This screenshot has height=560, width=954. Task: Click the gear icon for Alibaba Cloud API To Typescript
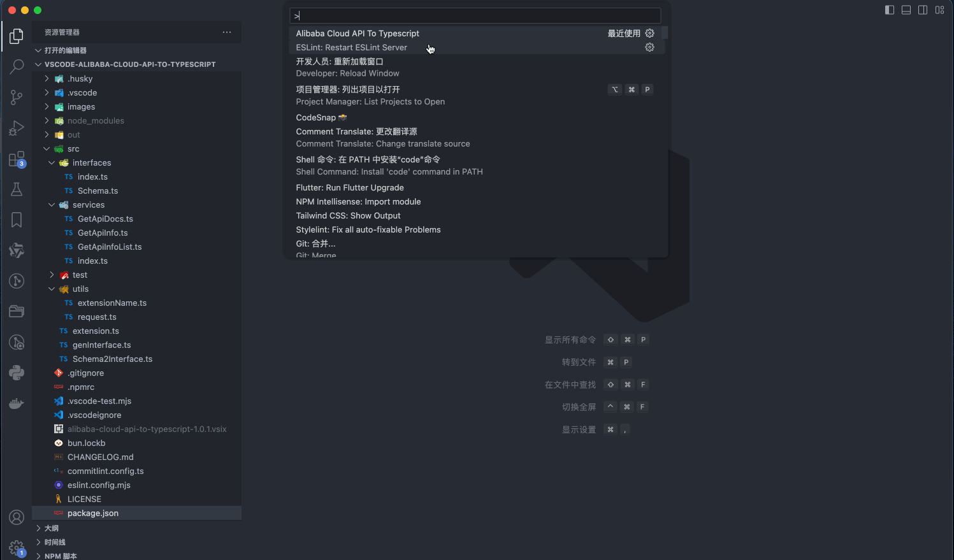click(649, 33)
